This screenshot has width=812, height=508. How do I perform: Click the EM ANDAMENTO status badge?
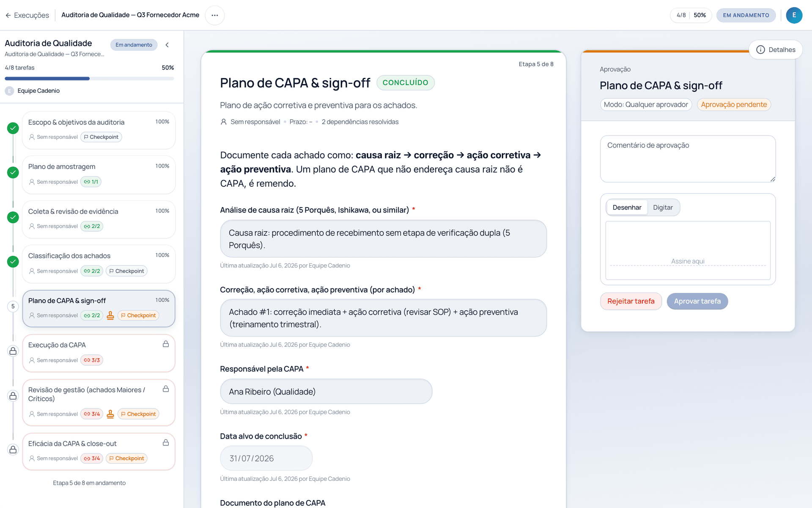[746, 15]
